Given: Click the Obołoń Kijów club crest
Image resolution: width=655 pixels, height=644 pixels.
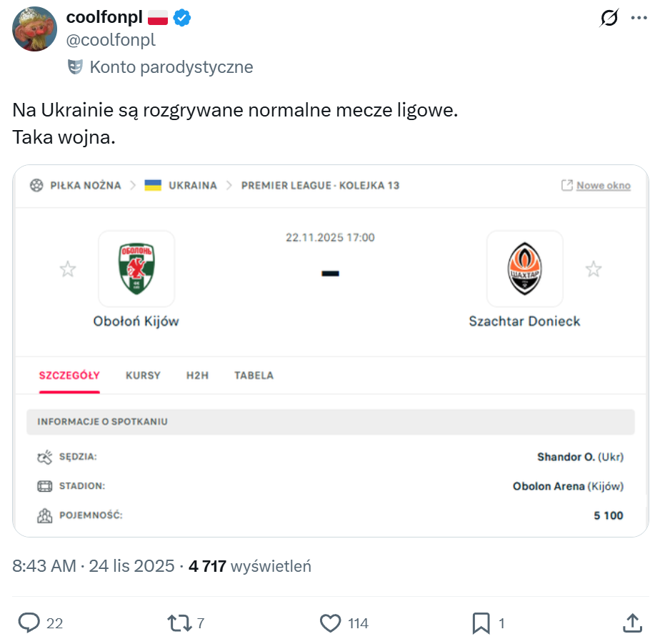Looking at the screenshot, I should (x=136, y=269).
